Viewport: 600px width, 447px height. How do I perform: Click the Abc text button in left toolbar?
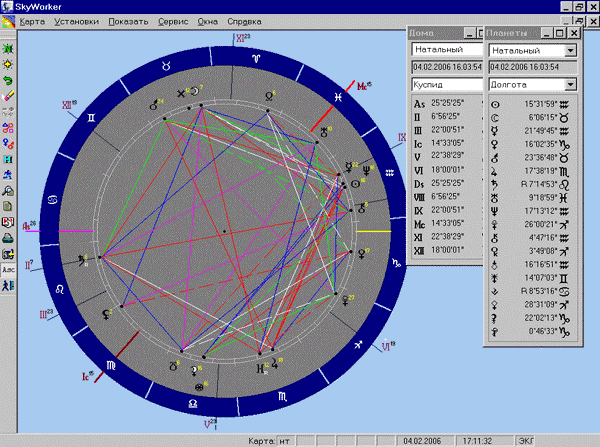pos(8,269)
